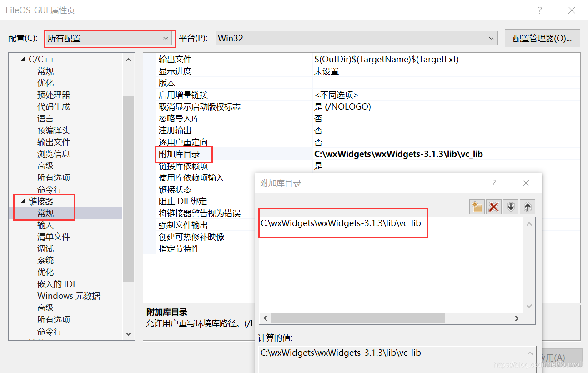Select 浏览信息 tree item
This screenshot has height=373, width=588.
click(54, 154)
